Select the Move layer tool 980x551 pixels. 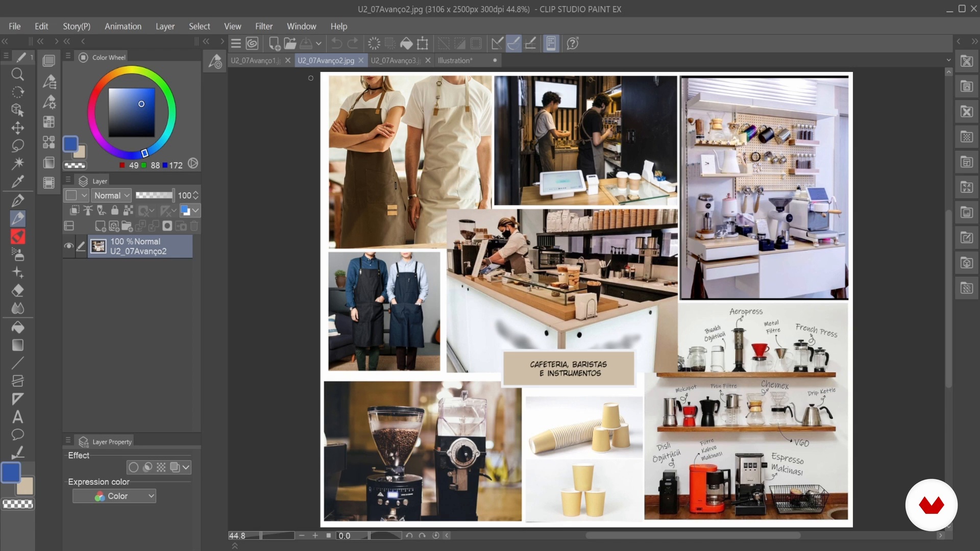pos(17,128)
